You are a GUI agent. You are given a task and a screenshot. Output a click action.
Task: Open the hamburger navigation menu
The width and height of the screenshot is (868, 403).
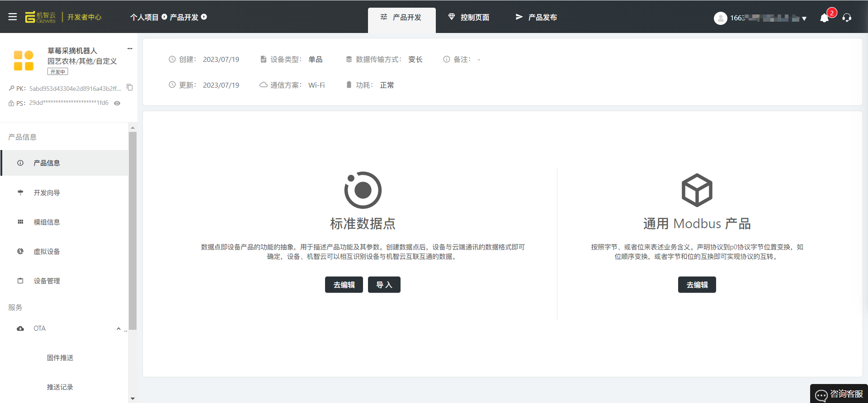pos(13,17)
